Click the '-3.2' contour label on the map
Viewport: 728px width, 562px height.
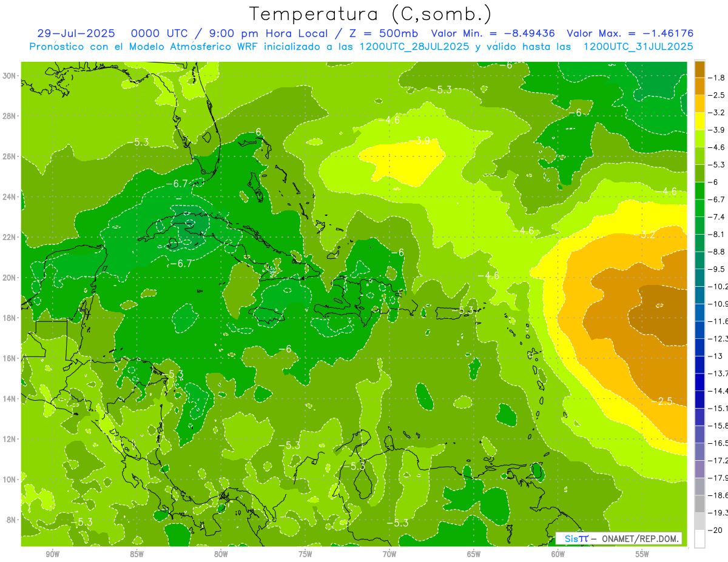pos(645,235)
